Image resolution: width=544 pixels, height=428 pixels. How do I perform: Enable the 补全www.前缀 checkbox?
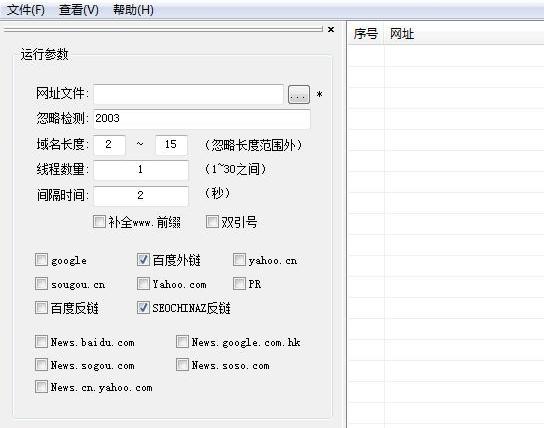(99, 222)
